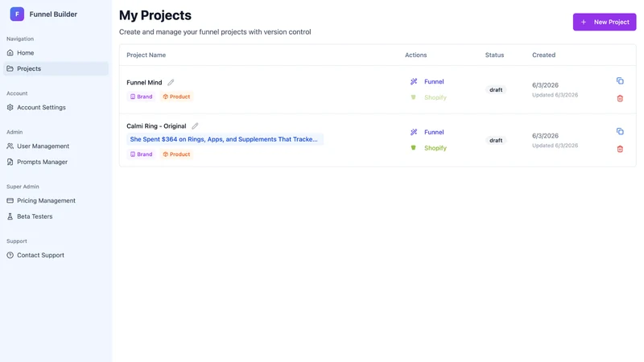
Task: Click Home house icon in sidebar
Action: (x=10, y=52)
